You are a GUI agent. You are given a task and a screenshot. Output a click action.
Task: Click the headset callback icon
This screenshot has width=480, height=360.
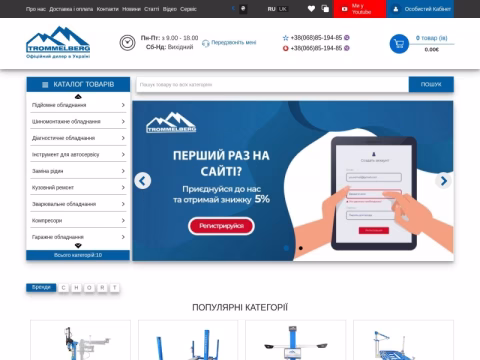click(x=206, y=43)
